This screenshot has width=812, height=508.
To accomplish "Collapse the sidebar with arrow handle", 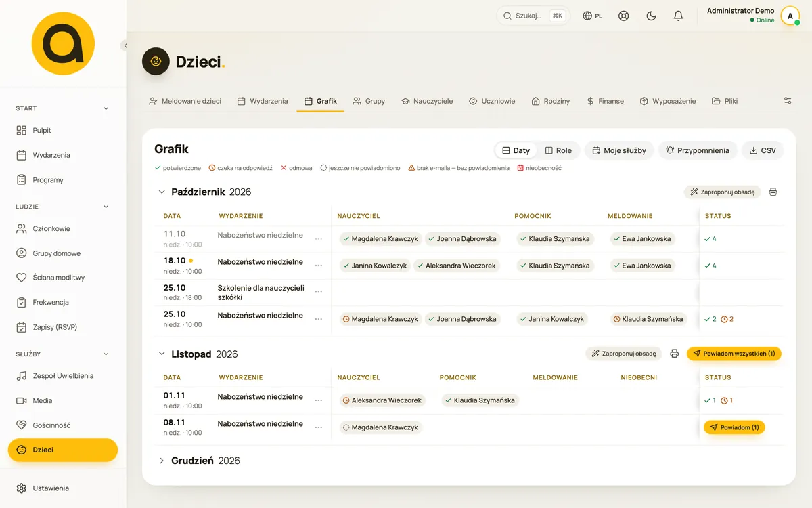I will pos(125,45).
